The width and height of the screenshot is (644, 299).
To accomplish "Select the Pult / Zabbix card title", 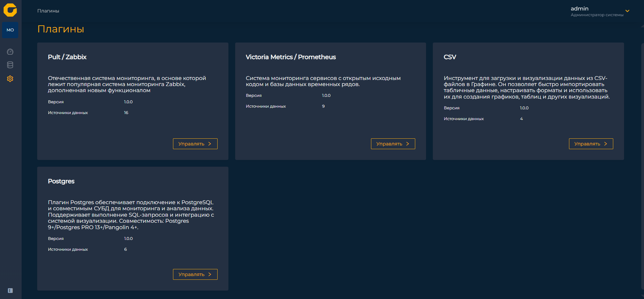I will [67, 57].
